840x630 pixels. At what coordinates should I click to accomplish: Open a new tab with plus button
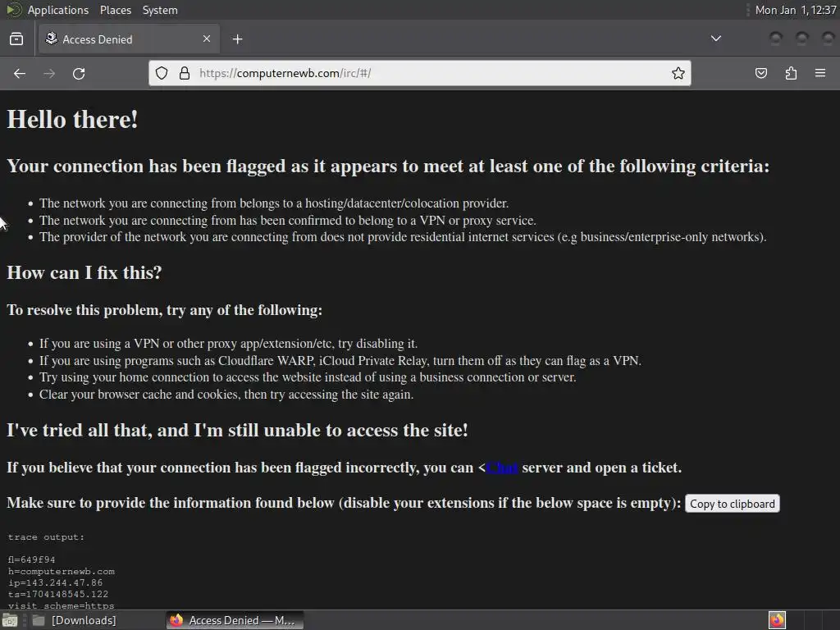pyautogui.click(x=237, y=39)
